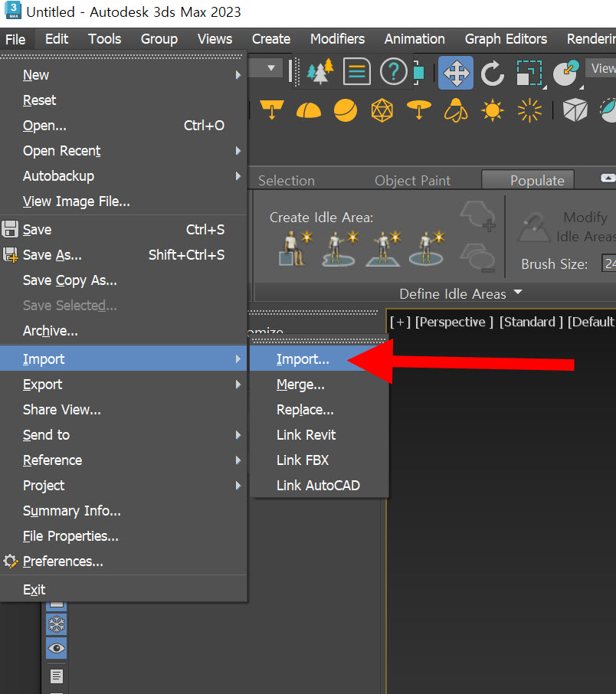This screenshot has height=694, width=616.
Task: Expand the Open Recent submenu
Action: click(123, 151)
